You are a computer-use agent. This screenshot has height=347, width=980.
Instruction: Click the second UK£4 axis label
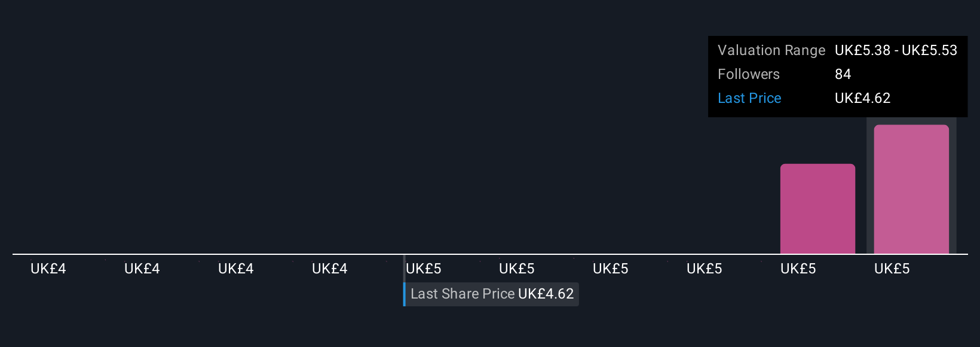point(142,269)
